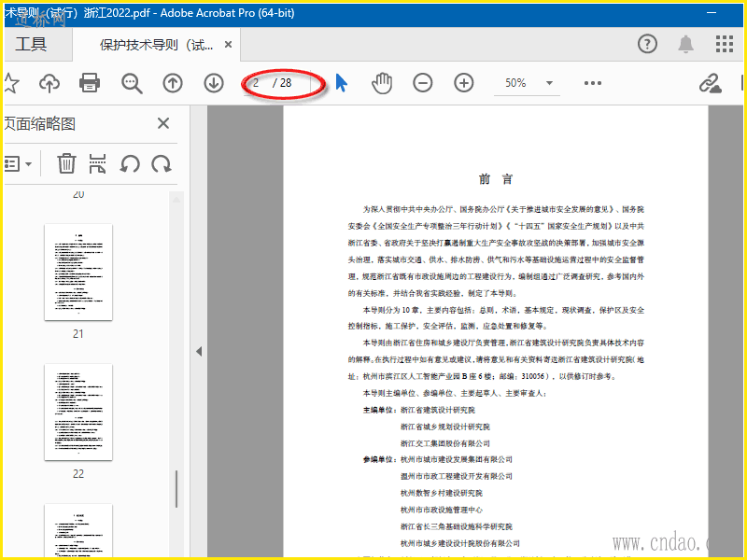Select the page 22 thumbnail

click(x=78, y=412)
